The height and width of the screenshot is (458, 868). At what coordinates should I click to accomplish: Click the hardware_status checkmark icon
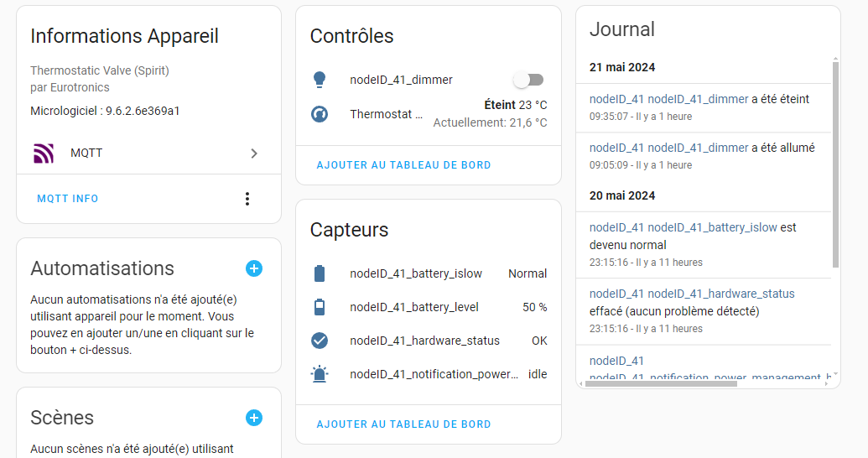pyautogui.click(x=319, y=341)
